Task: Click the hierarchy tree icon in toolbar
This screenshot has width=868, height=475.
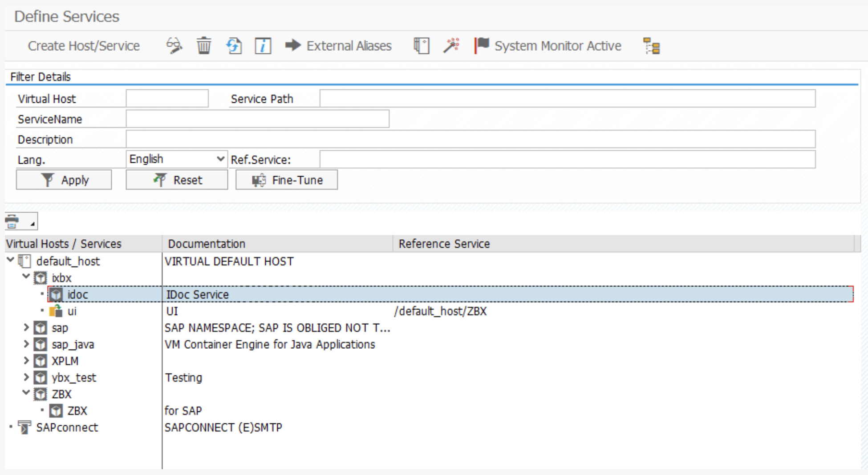Action: click(x=651, y=46)
